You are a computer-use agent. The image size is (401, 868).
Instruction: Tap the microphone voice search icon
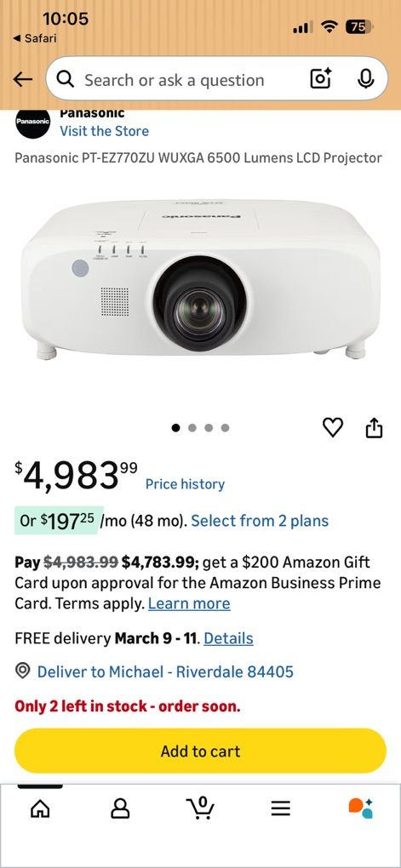coord(365,79)
